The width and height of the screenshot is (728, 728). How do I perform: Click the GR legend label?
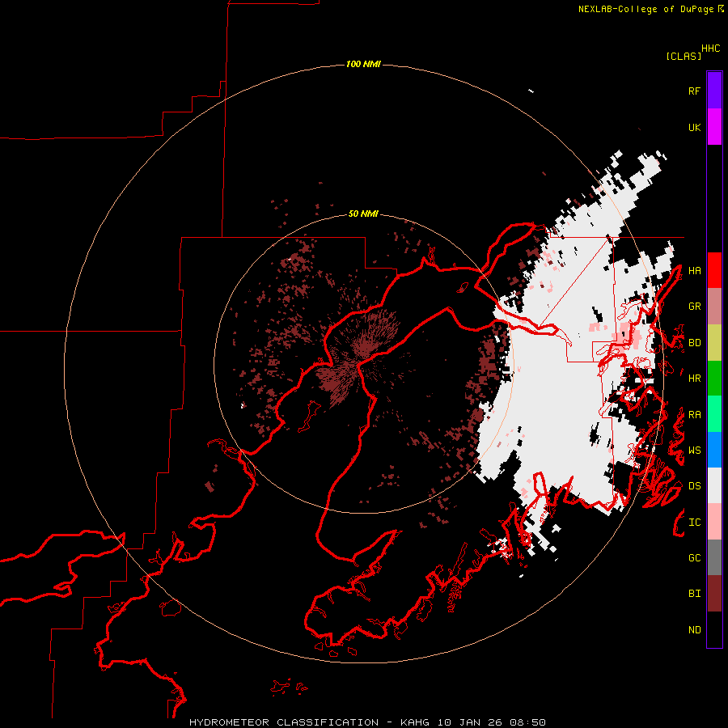pos(694,307)
